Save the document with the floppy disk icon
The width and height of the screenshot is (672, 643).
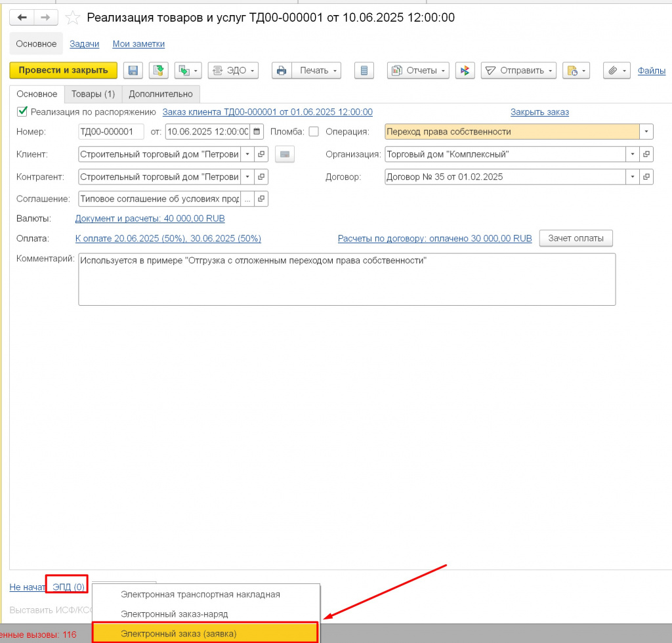[x=133, y=70]
